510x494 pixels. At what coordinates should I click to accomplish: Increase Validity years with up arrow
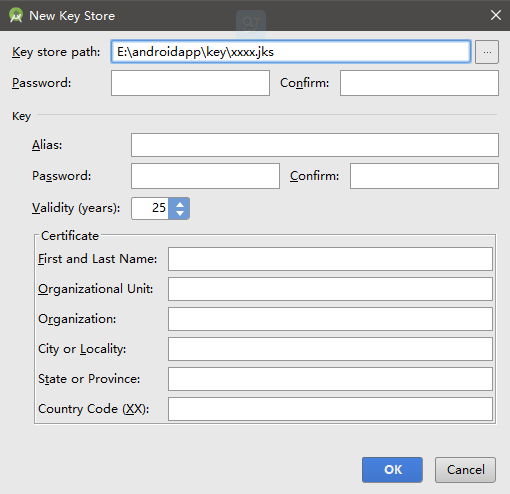point(180,204)
